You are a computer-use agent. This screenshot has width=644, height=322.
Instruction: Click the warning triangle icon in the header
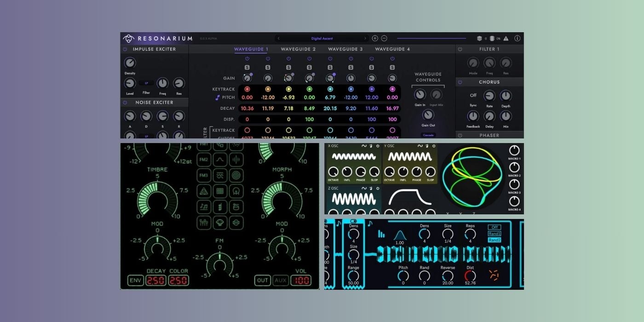tap(506, 39)
